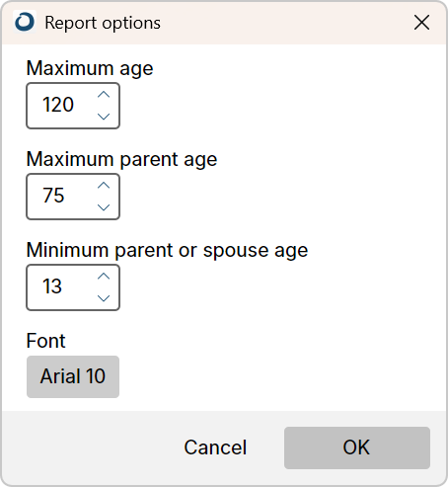The width and height of the screenshot is (448, 487).
Task: Dismiss the dialog with Cancel
Action: coord(215,447)
